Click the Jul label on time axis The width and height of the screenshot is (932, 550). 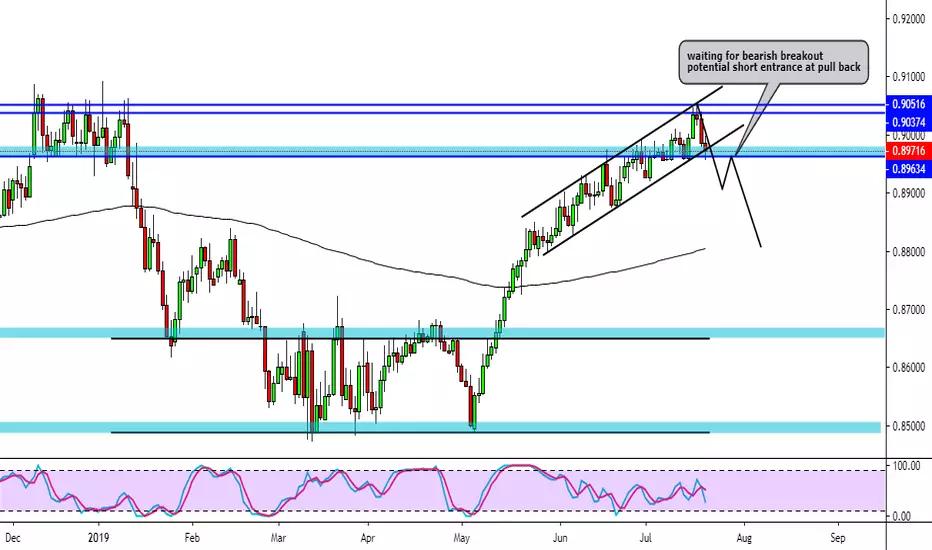(646, 538)
